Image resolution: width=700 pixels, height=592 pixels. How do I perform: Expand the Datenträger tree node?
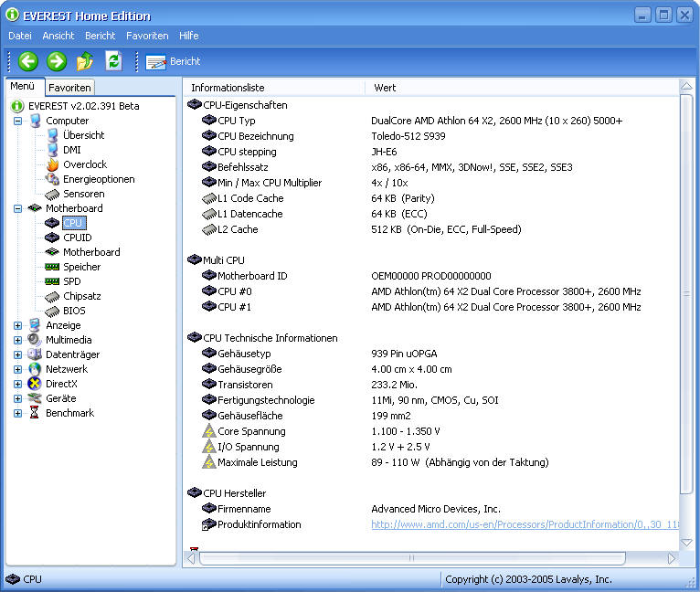click(x=18, y=355)
